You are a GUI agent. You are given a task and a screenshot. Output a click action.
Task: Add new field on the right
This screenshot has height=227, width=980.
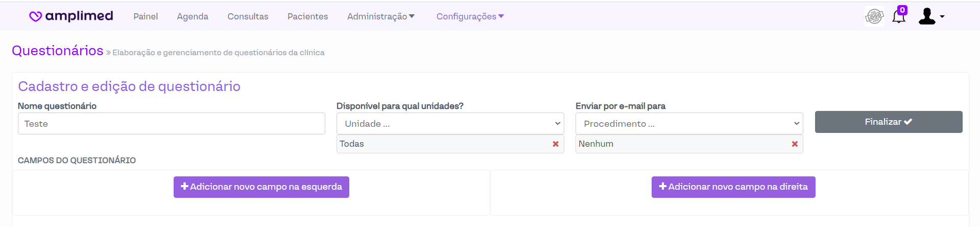pos(733,187)
